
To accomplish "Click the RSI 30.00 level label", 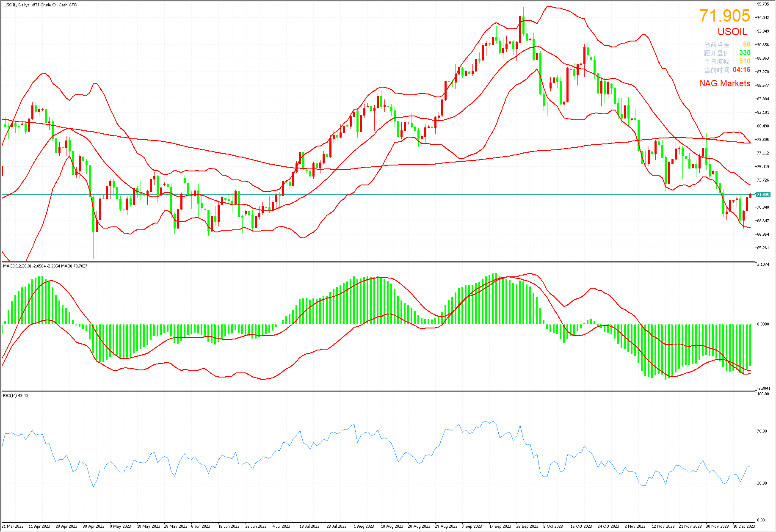I will point(762,483).
